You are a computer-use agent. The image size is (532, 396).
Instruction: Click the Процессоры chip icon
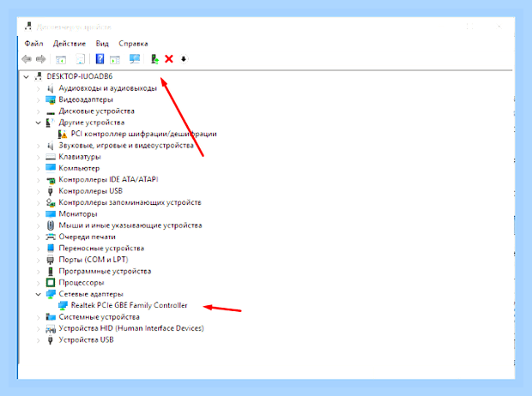tap(51, 282)
